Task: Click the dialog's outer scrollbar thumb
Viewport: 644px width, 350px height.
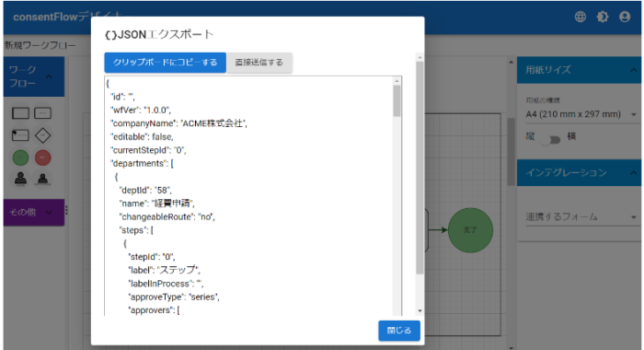Action: pyautogui.click(x=420, y=168)
